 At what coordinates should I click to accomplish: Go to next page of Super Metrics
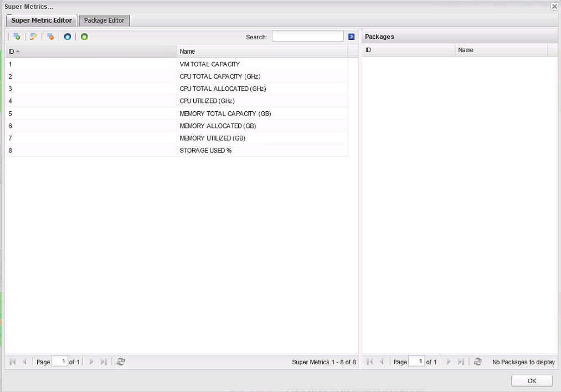click(92, 362)
